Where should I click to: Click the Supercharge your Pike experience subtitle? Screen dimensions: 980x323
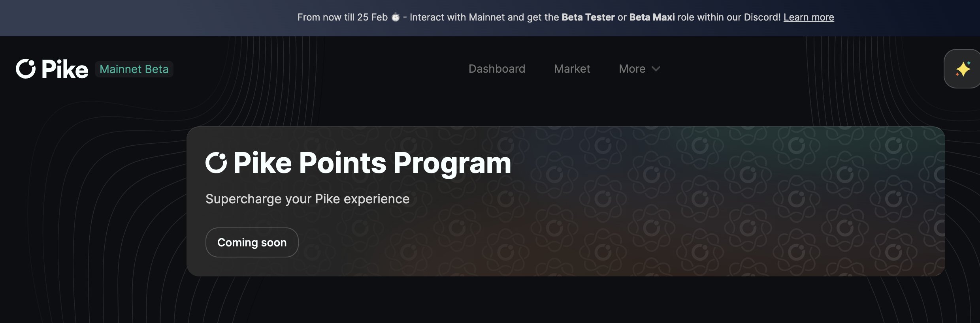pyautogui.click(x=307, y=199)
